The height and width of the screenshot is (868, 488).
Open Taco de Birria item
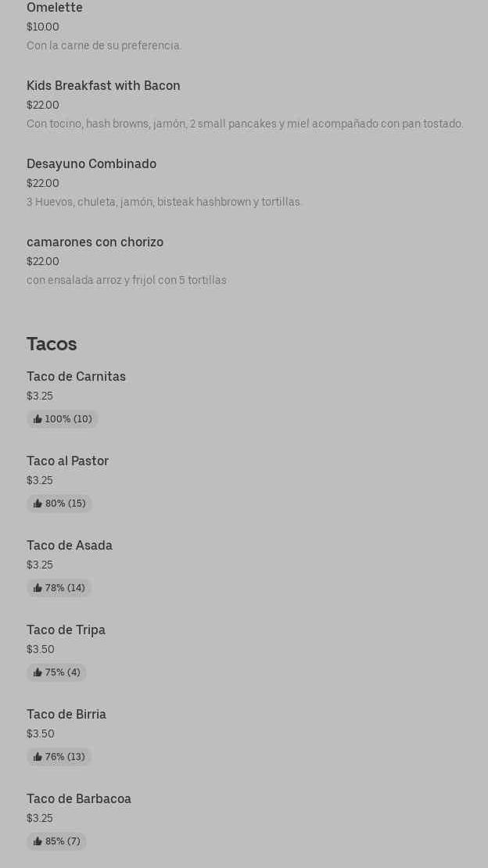(66, 715)
